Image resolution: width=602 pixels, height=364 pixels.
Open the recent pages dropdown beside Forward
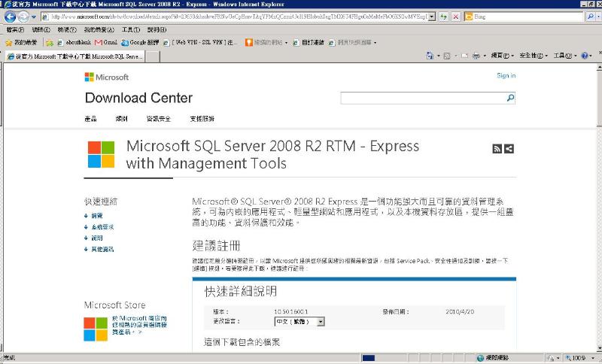pyautogui.click(x=34, y=17)
